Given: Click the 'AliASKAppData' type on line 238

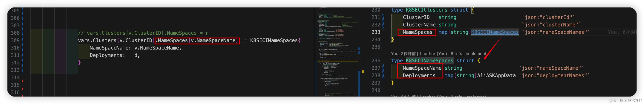Looking at the screenshot, I should 496,75.
